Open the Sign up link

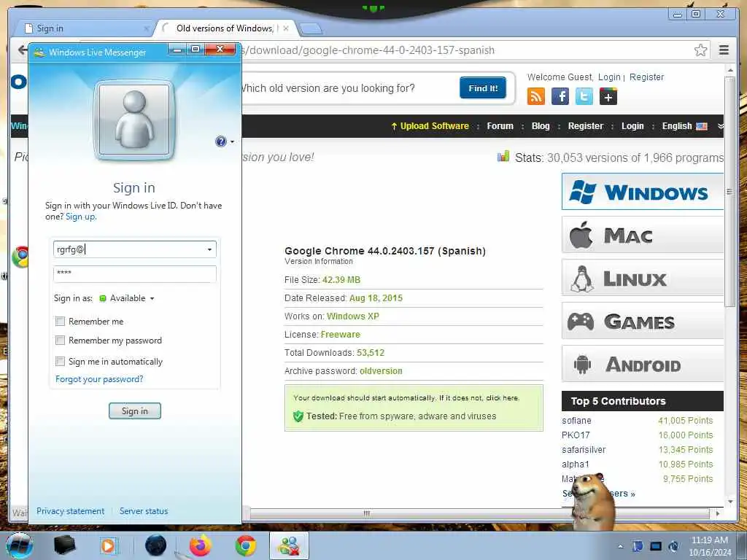pos(80,217)
